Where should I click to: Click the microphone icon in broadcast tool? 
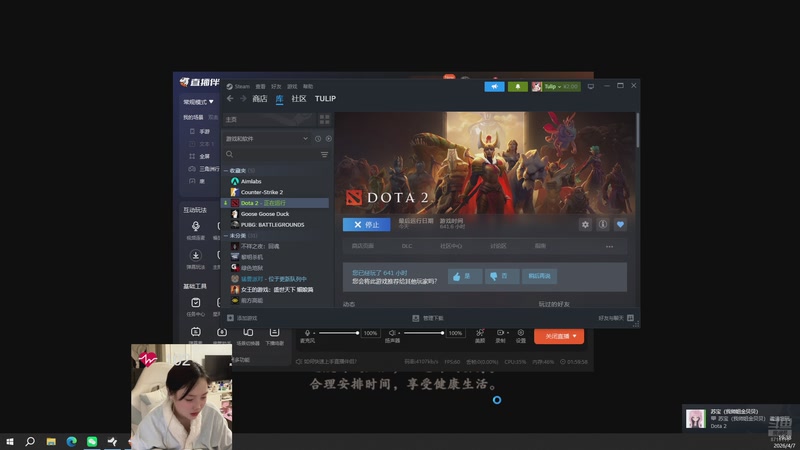[x=307, y=333]
